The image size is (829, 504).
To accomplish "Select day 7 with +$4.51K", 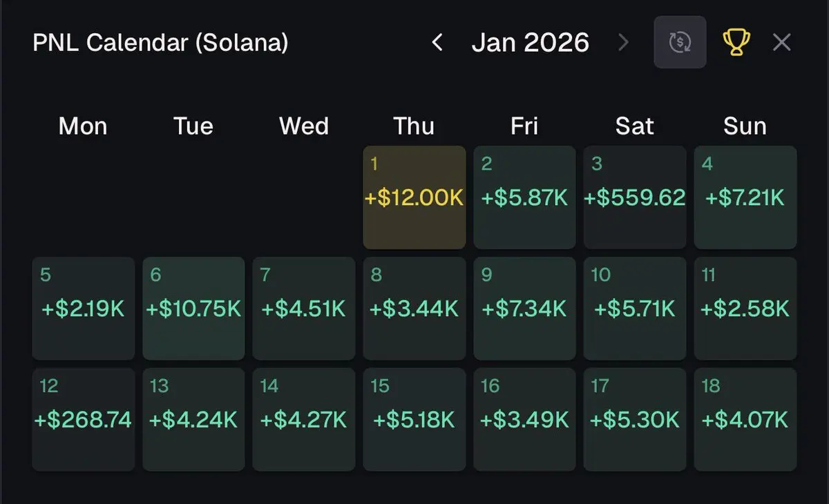I will (304, 309).
